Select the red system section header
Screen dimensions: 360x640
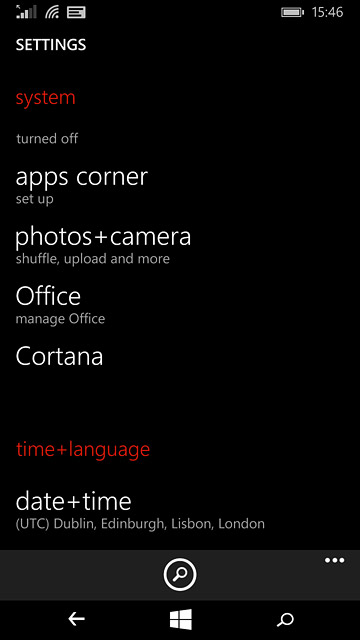tap(46, 98)
